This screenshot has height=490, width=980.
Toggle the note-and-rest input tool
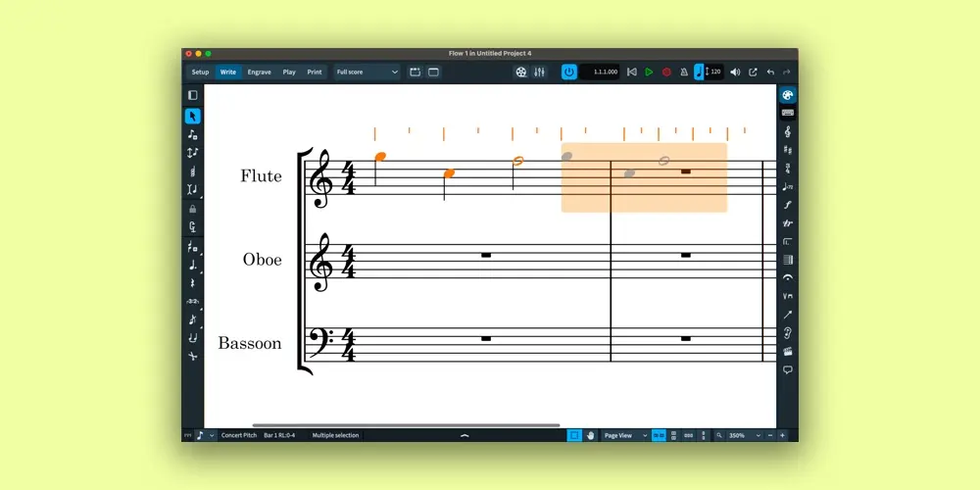[192, 247]
